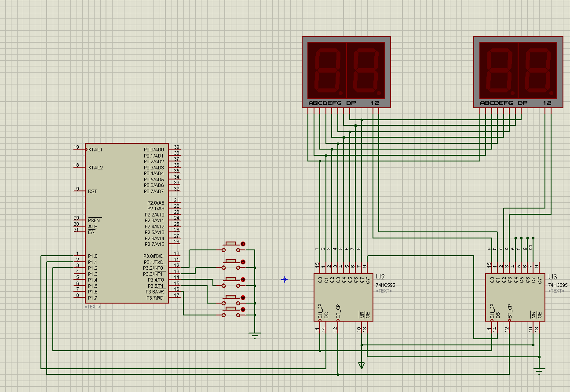
Task: Click the DS pin label on U3
Action: pos(497,315)
